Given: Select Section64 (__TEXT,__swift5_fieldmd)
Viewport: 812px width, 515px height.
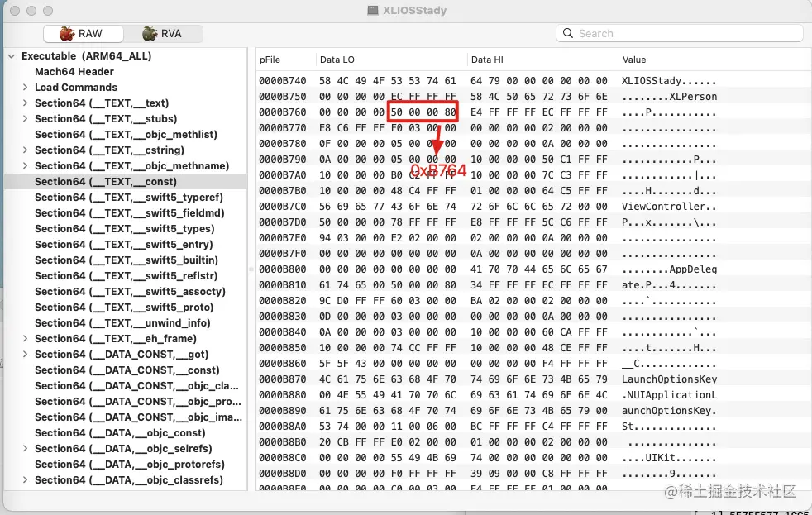Looking at the screenshot, I should [130, 212].
